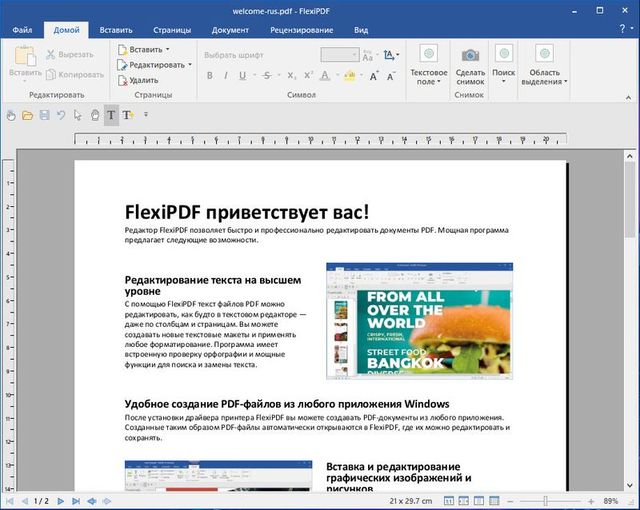Click the Undo arrow icon
Image resolution: width=640 pixels, height=510 pixels.
62,115
